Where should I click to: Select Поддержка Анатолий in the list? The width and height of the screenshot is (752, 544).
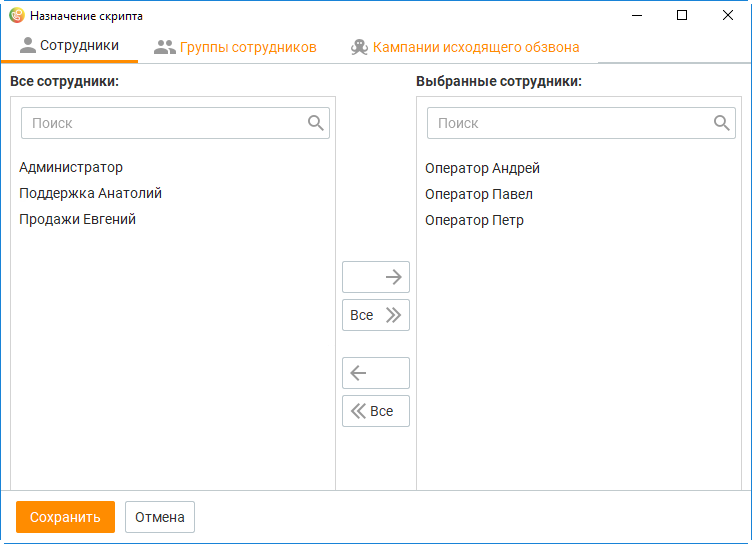[90, 193]
